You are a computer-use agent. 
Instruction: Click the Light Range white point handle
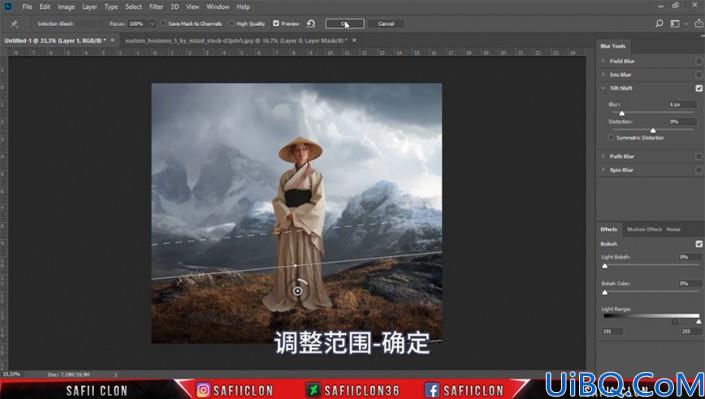tap(698, 322)
